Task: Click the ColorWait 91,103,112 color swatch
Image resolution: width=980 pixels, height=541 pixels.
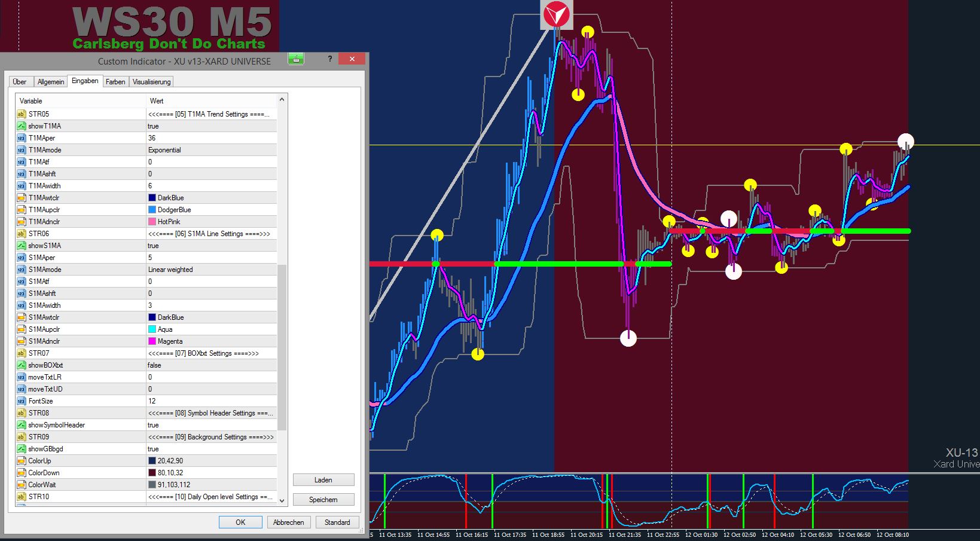Action: coord(152,485)
